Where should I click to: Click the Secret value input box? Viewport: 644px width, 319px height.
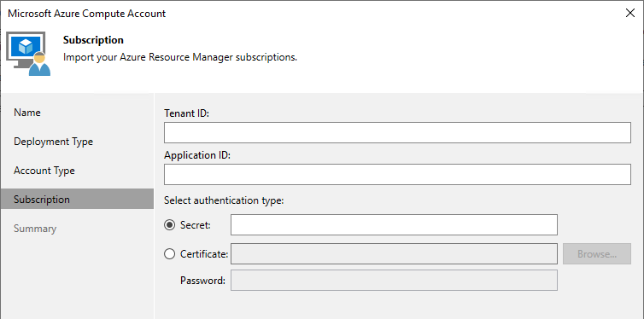click(394, 224)
